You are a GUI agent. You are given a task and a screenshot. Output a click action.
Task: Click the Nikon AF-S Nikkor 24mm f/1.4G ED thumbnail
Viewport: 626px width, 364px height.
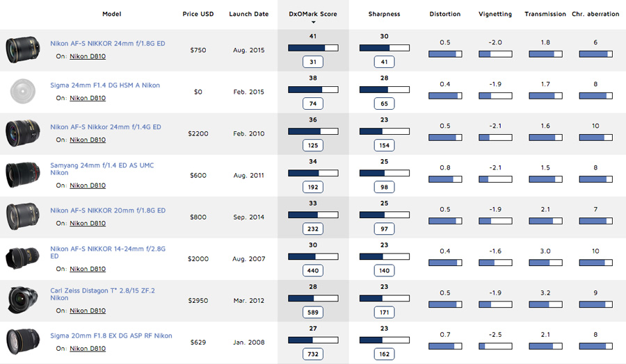click(x=23, y=133)
